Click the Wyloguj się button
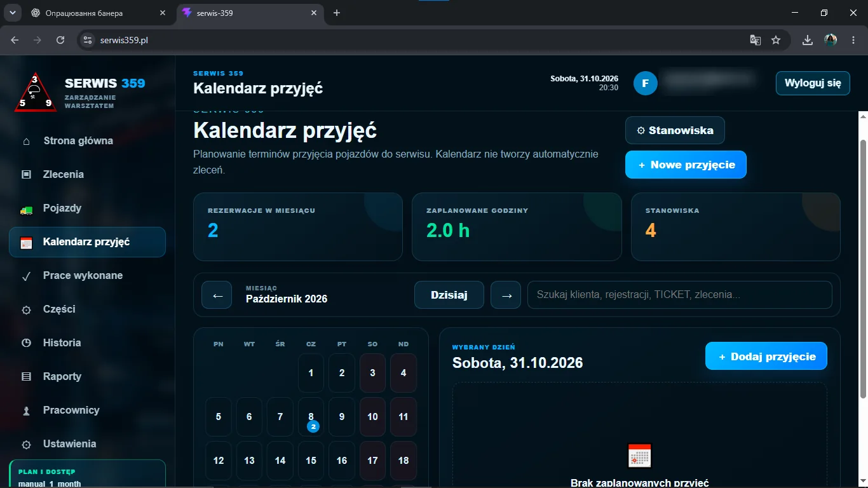Image resolution: width=868 pixels, height=488 pixels. [x=813, y=83]
